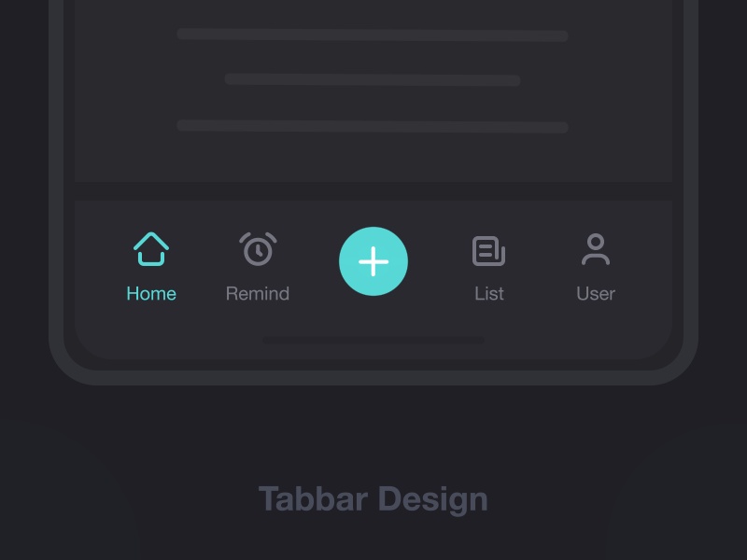Click the Tabbar Design title text
Image resolution: width=747 pixels, height=560 pixels.
(373, 499)
